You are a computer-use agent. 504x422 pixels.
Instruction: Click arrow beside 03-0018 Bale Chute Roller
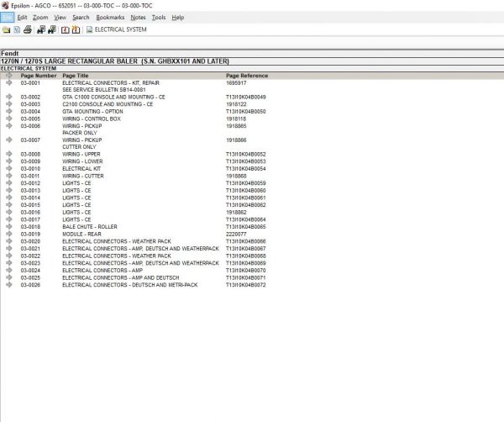tap(9, 226)
